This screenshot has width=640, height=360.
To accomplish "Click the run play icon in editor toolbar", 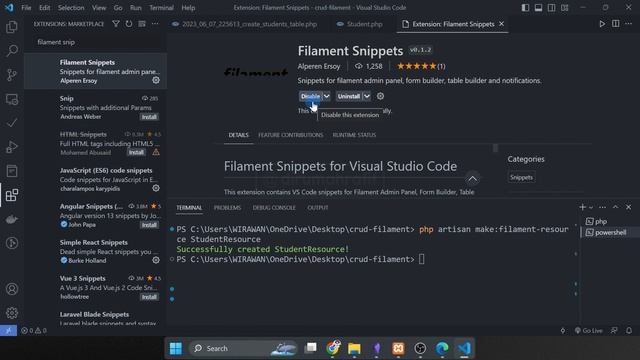I will coord(602,24).
